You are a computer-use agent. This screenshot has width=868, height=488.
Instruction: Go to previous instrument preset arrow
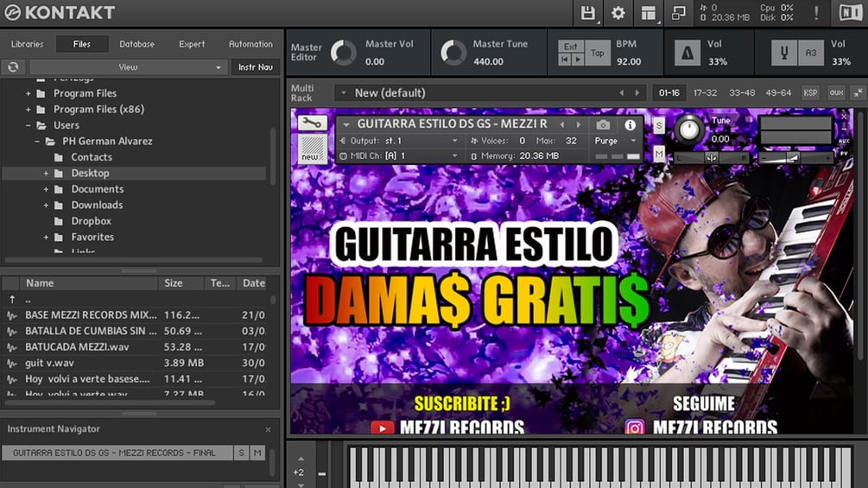click(x=562, y=124)
